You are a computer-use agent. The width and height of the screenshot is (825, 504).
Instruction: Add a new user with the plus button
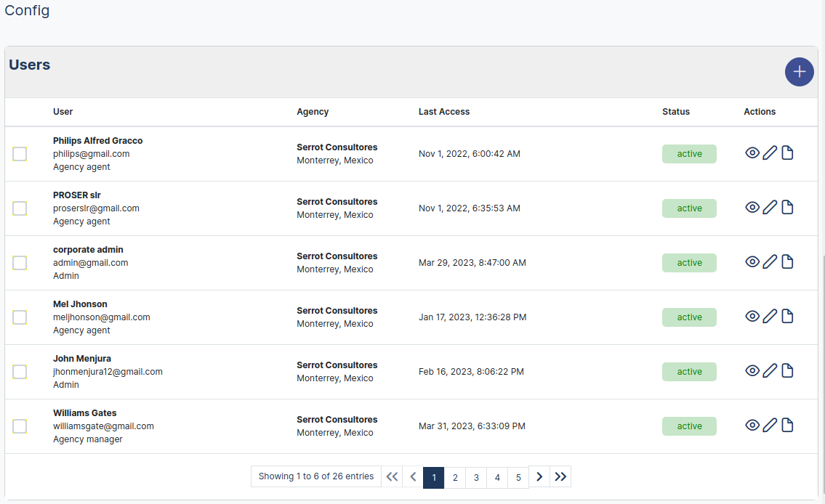coord(799,72)
